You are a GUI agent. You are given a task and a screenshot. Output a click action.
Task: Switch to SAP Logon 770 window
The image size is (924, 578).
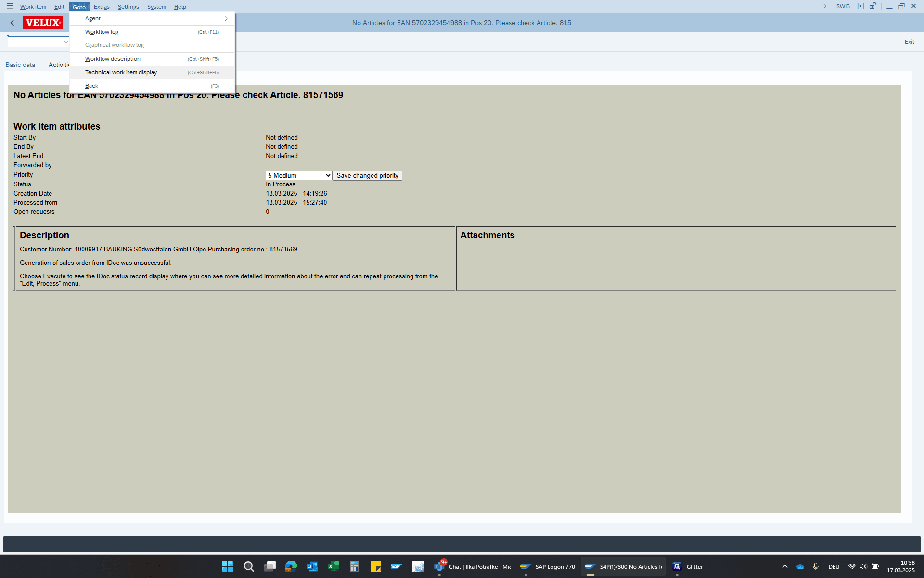tap(548, 566)
